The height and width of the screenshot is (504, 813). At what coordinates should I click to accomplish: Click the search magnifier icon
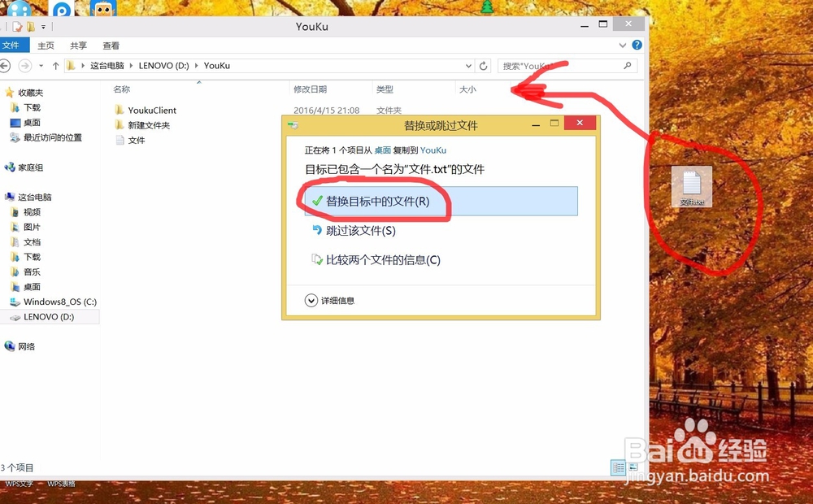[x=628, y=66]
